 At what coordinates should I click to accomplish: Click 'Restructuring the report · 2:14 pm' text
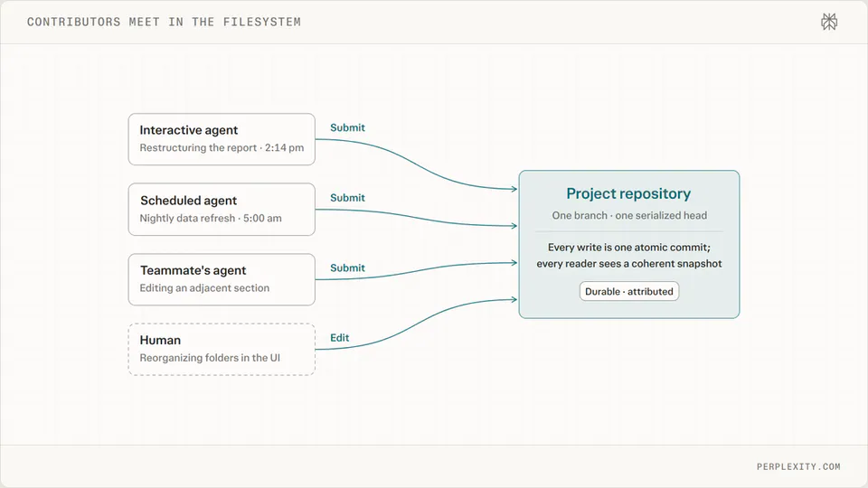[x=222, y=147]
